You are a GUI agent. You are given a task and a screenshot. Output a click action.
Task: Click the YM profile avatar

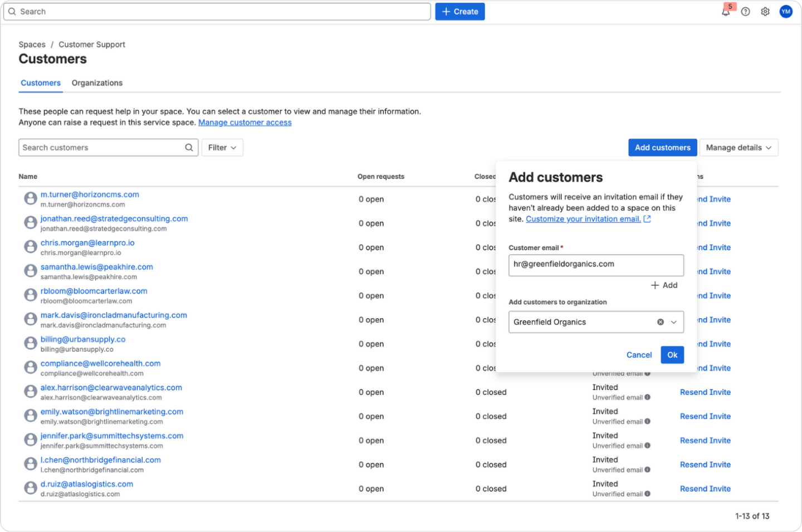click(785, 11)
